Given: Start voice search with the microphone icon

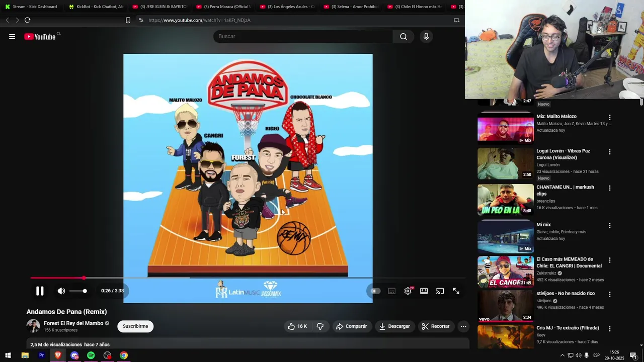Looking at the screenshot, I should 426,36.
